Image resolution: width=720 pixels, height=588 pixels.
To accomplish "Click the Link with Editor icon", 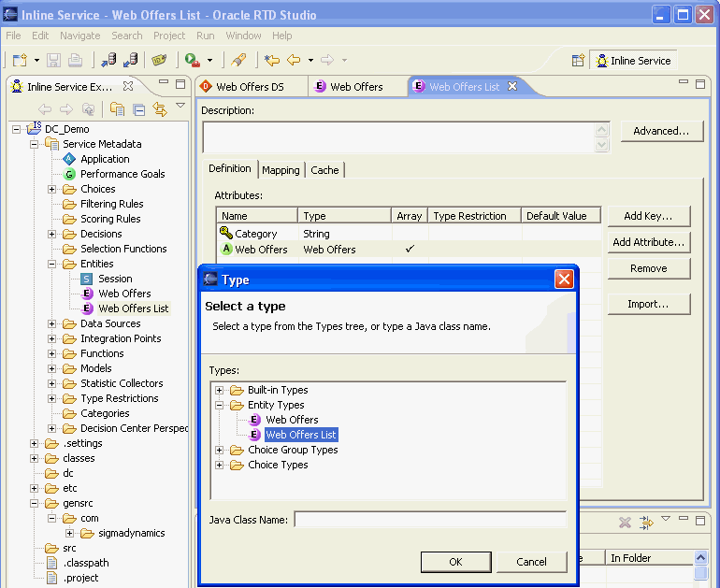I will pyautogui.click(x=160, y=109).
